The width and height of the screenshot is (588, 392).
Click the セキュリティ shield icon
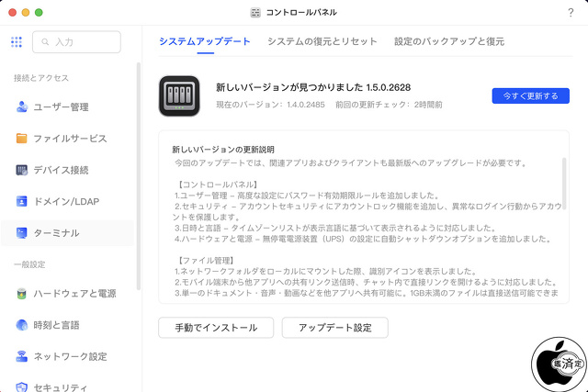[22, 387]
